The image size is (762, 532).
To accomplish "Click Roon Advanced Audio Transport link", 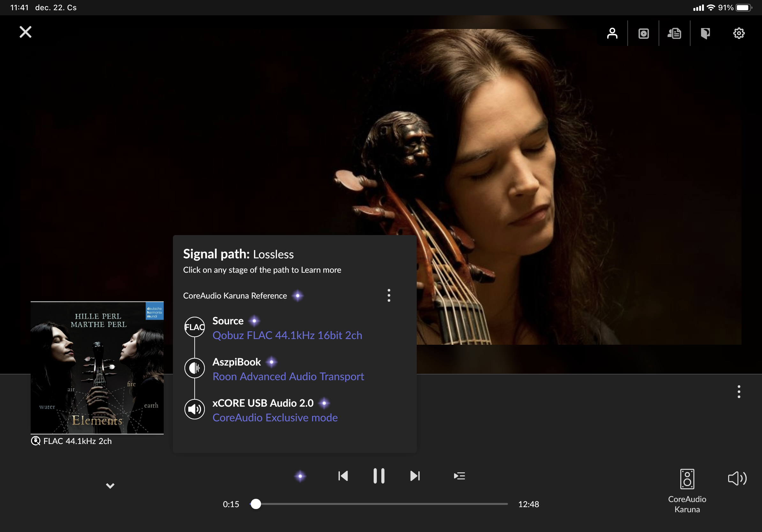I will click(x=288, y=376).
